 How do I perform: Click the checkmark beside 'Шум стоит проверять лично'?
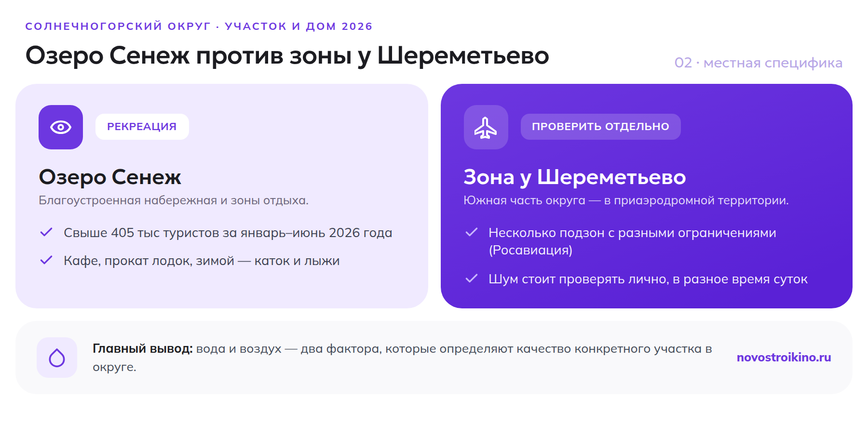point(472,279)
